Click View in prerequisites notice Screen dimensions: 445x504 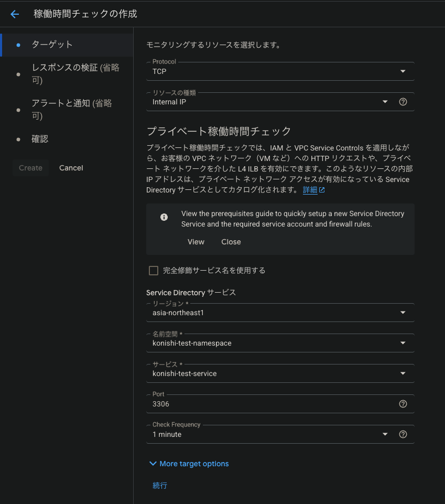click(x=196, y=242)
